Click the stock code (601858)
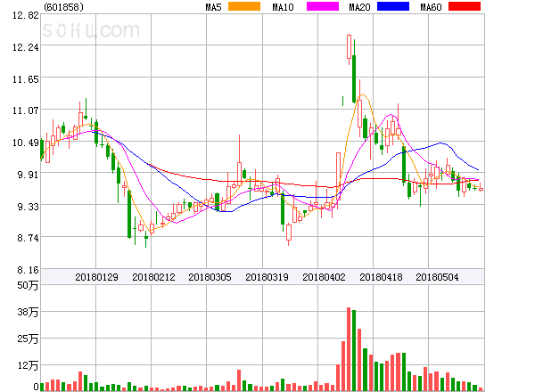Screen dimensions: 535x392 pos(63,7)
